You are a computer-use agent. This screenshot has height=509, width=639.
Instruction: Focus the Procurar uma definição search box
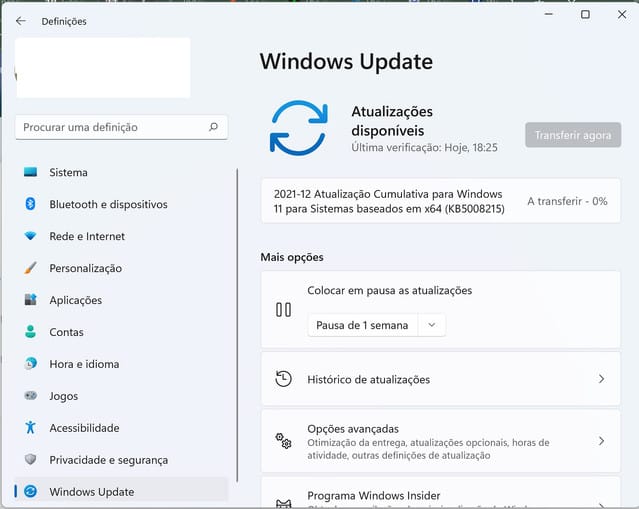121,127
